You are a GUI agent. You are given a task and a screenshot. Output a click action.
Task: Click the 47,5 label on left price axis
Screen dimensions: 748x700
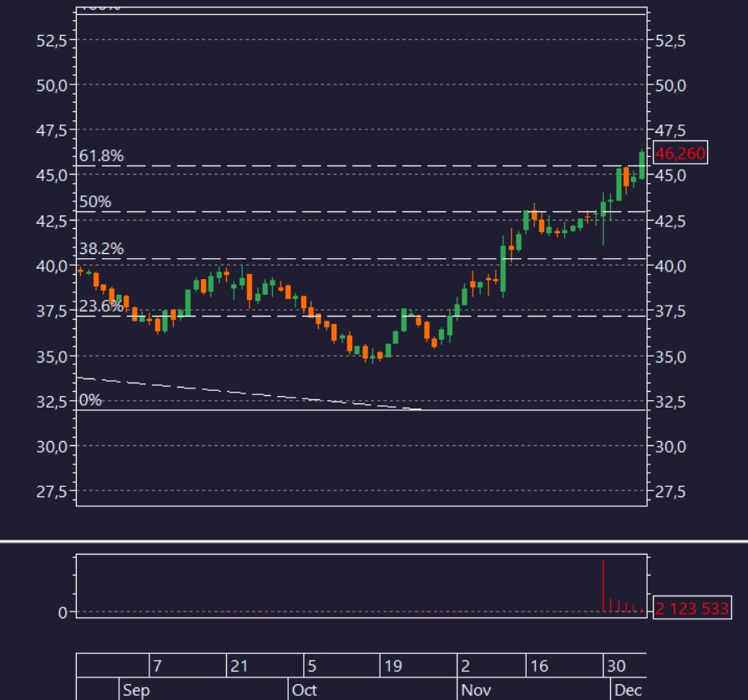point(52,129)
